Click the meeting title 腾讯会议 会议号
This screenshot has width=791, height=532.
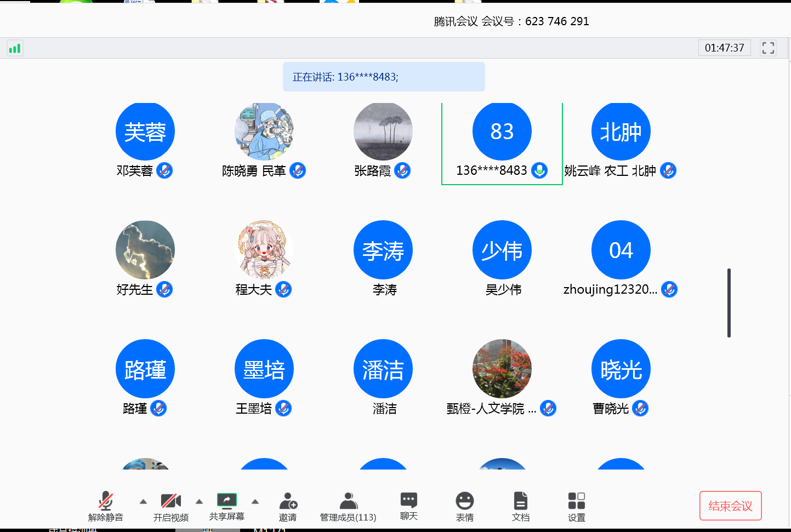coord(511,21)
